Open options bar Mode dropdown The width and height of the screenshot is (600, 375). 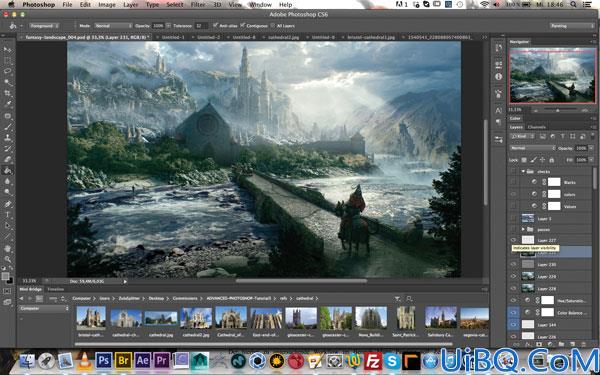tap(112, 26)
